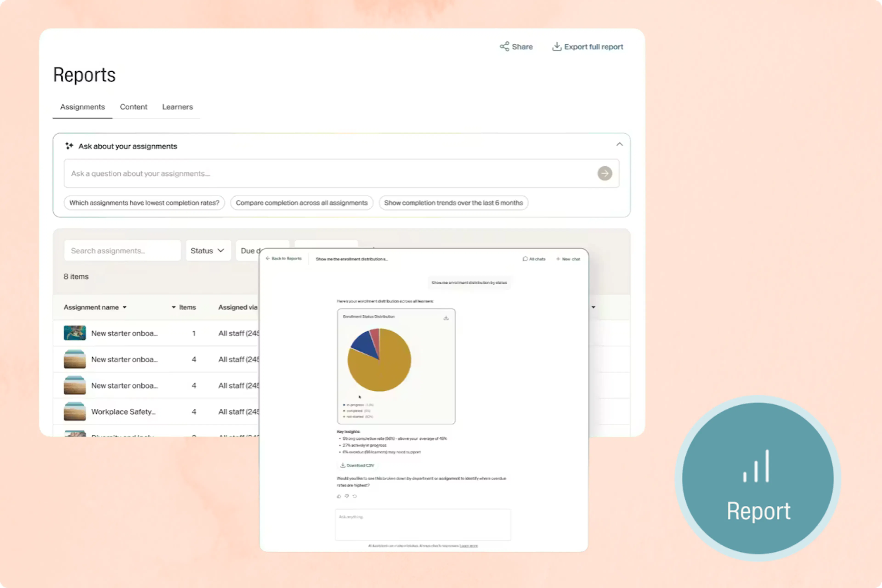The width and height of the screenshot is (882, 588).
Task: Click the teal Report badge
Action: click(x=758, y=478)
